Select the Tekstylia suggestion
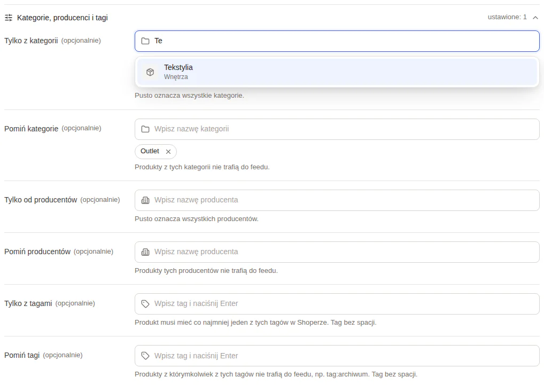Image resolution: width=544 pixels, height=392 pixels. (x=337, y=72)
